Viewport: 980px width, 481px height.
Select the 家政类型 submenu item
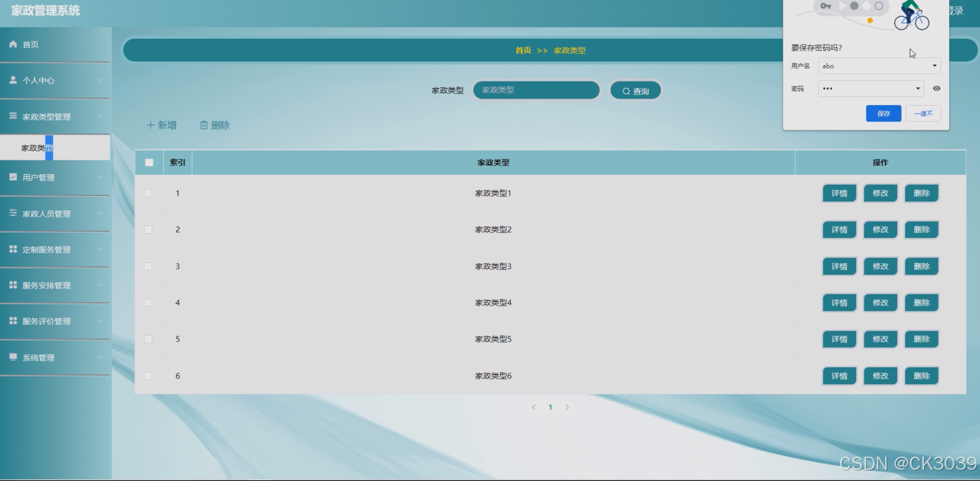55,148
